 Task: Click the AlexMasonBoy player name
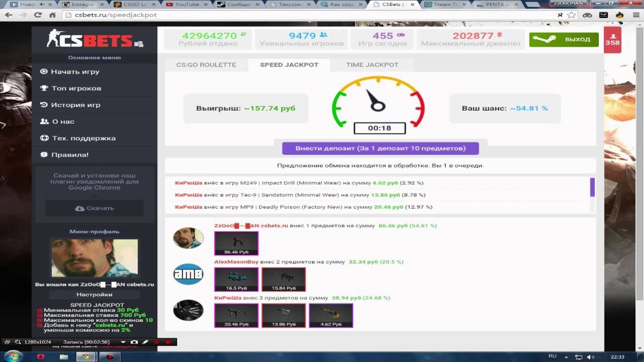(x=236, y=262)
